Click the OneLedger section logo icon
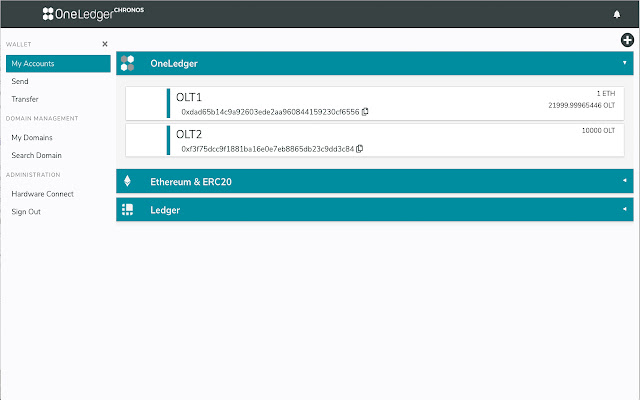 point(127,63)
